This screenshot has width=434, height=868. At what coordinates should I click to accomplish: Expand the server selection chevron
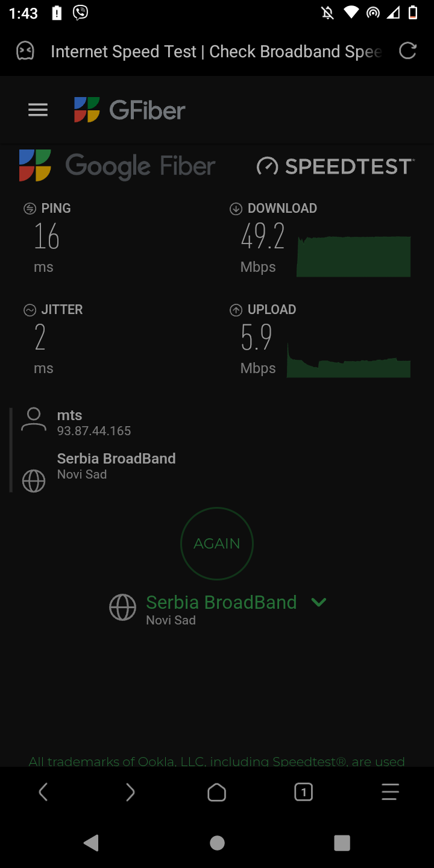click(x=319, y=602)
